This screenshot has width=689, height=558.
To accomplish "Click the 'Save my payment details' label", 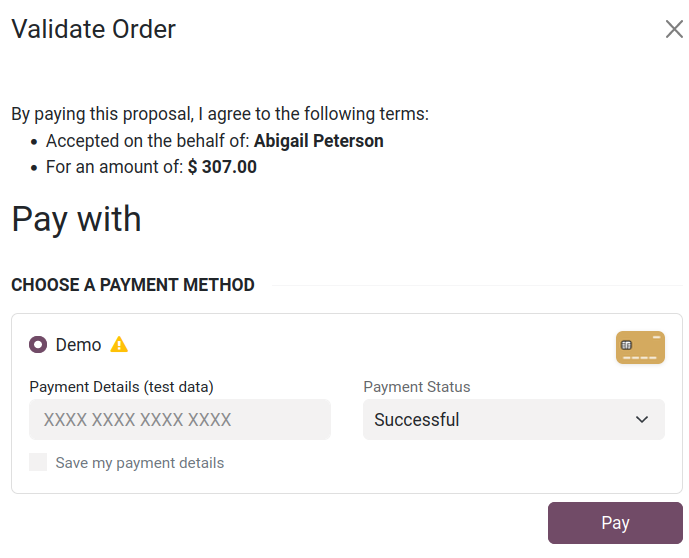I will coord(140,463).
